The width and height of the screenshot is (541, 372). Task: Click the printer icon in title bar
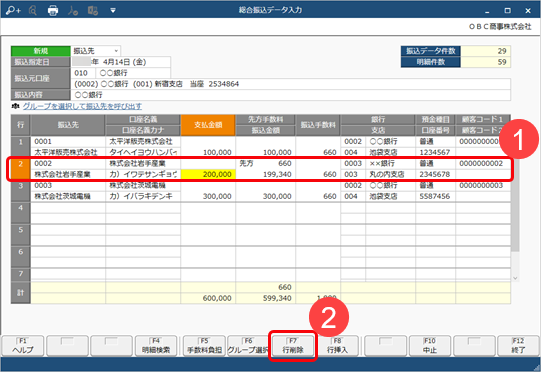pyautogui.click(x=53, y=11)
